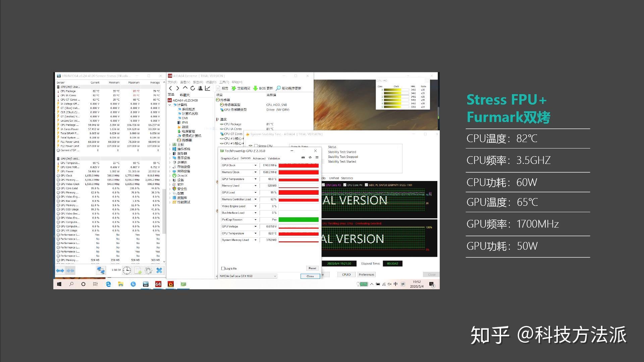Click the GPU-Z screenshot camera icon
This screenshot has height=362, width=644.
point(303,158)
